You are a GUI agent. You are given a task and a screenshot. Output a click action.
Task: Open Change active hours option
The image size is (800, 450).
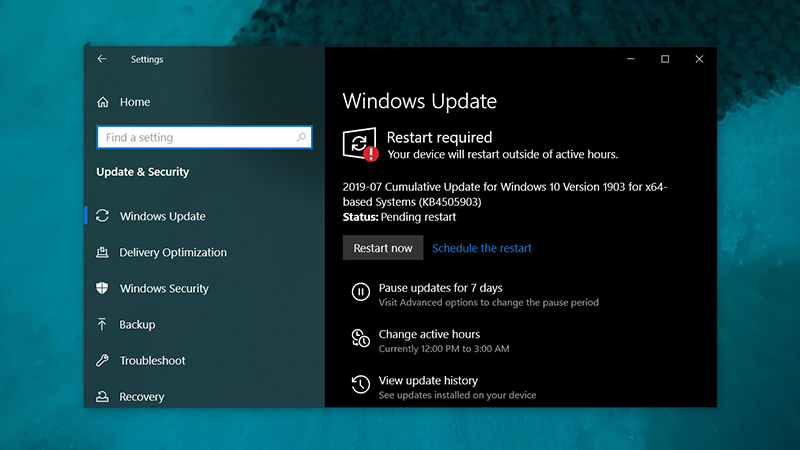[430, 334]
